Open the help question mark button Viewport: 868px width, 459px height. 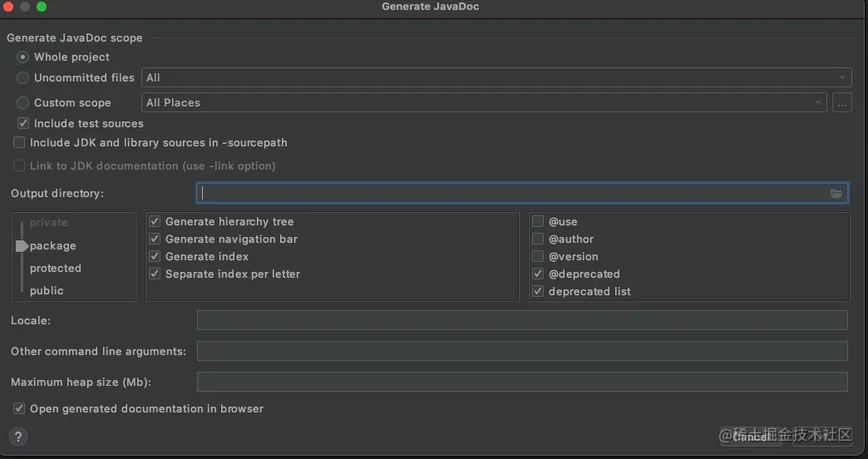[18, 437]
